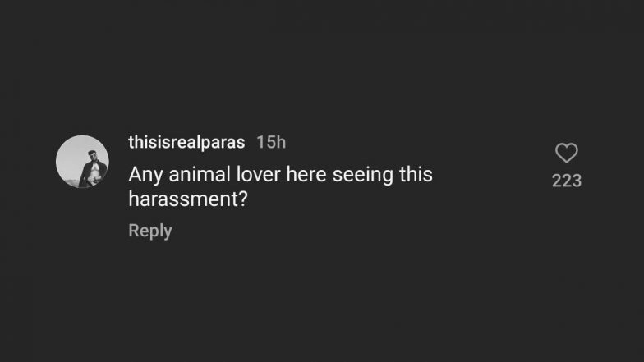Open thisisrealparas profile picture
Viewport: 644px width, 362px height.
pyautogui.click(x=82, y=162)
